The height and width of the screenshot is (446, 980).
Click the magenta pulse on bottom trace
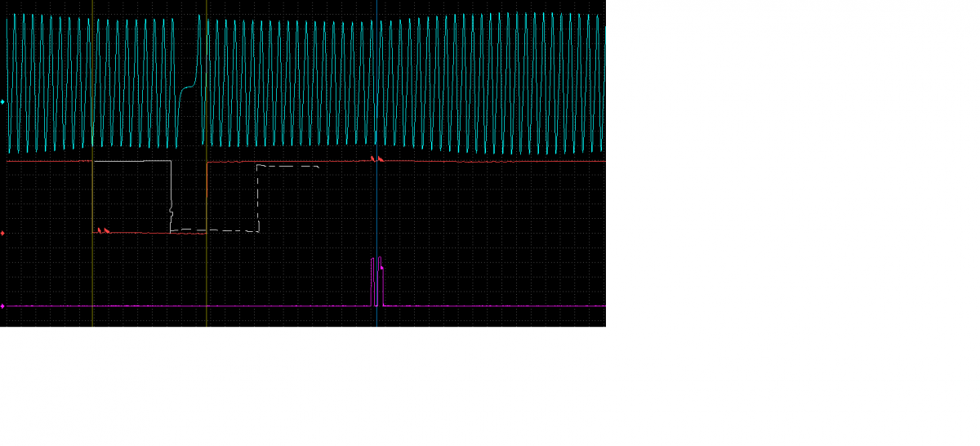[376, 282]
